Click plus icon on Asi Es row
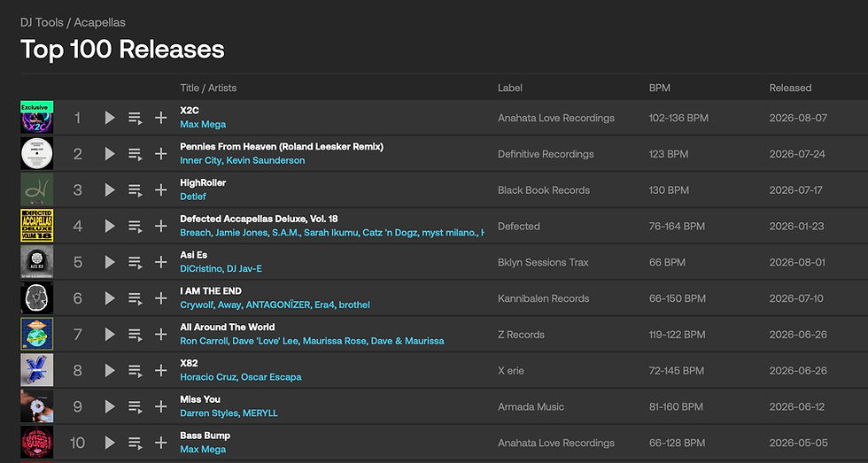 click(x=160, y=262)
